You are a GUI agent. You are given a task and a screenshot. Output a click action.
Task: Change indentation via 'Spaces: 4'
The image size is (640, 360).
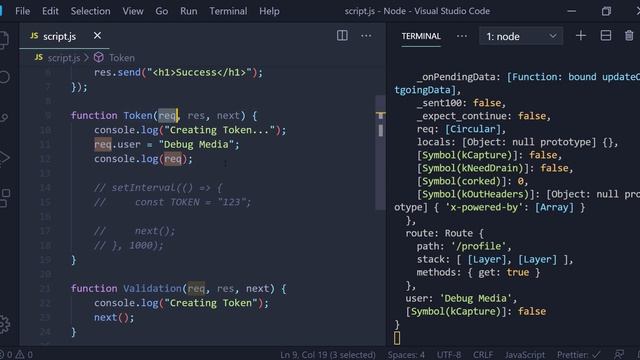(x=406, y=355)
